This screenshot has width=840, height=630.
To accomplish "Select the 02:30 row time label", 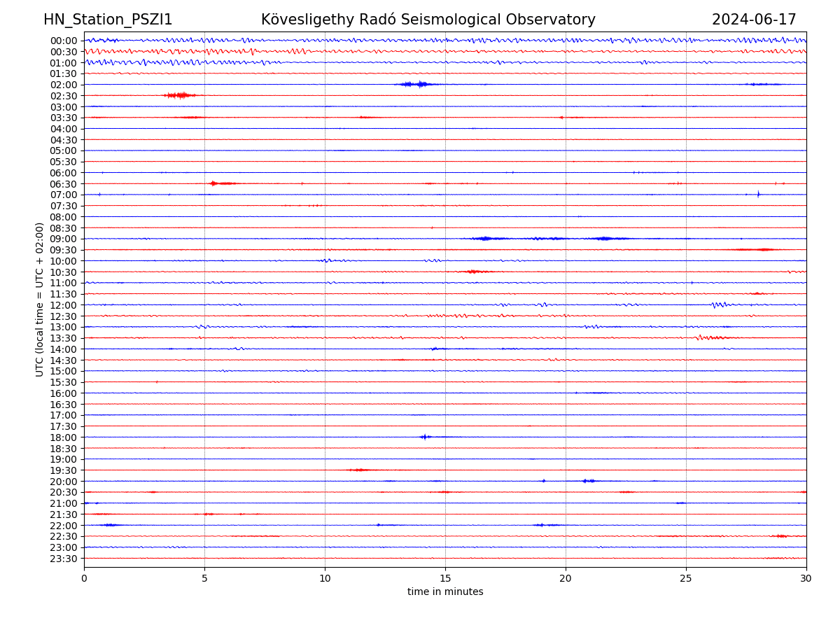I will (x=64, y=96).
